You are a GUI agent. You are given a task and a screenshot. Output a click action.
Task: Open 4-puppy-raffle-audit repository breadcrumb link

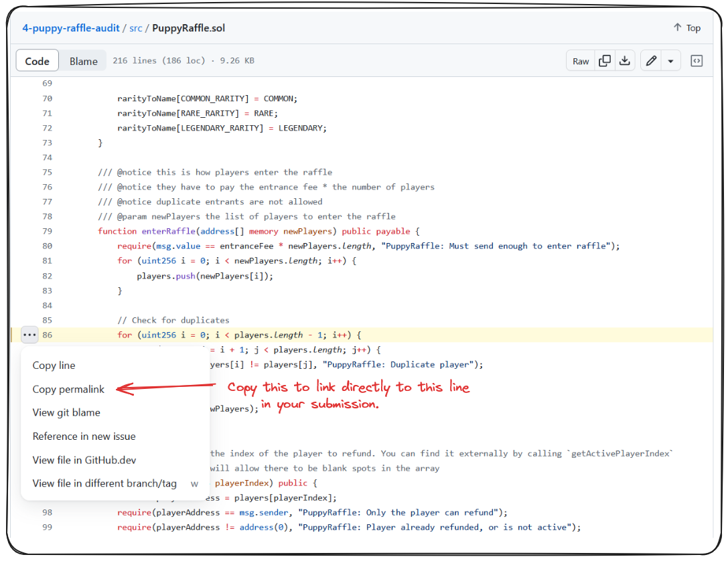71,28
